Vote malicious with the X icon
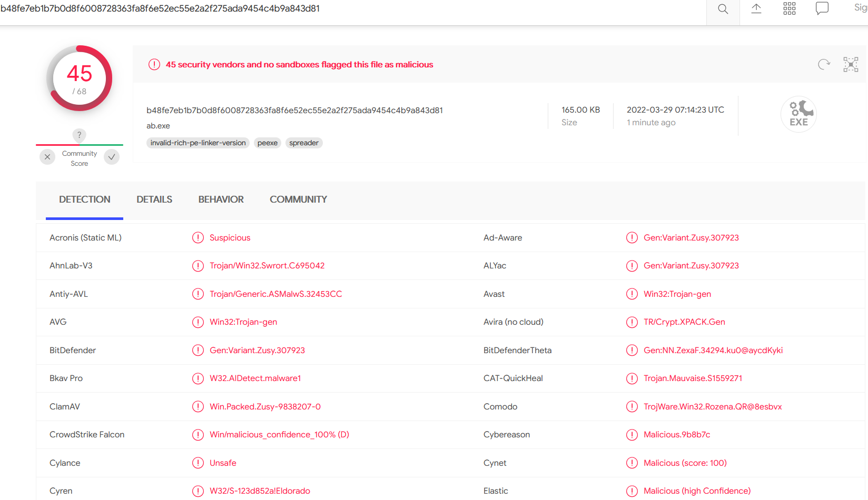The width and height of the screenshot is (868, 500). pos(47,157)
